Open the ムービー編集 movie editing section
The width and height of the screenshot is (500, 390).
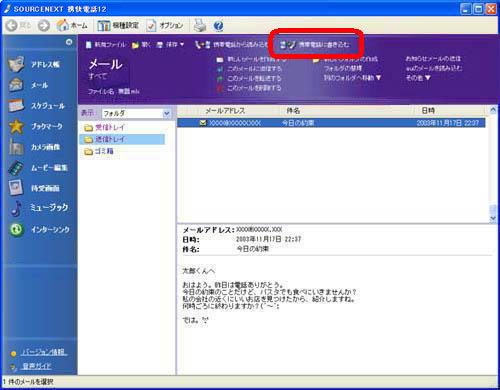(38, 168)
